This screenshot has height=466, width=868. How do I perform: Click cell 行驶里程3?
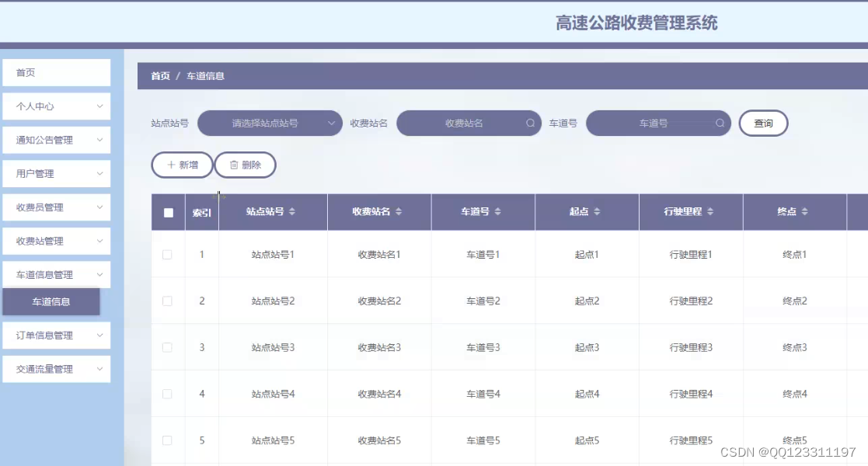691,348
